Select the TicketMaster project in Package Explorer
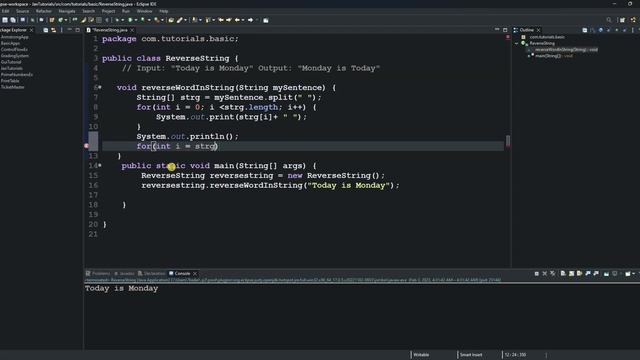The width and height of the screenshot is (640, 360). tap(13, 87)
